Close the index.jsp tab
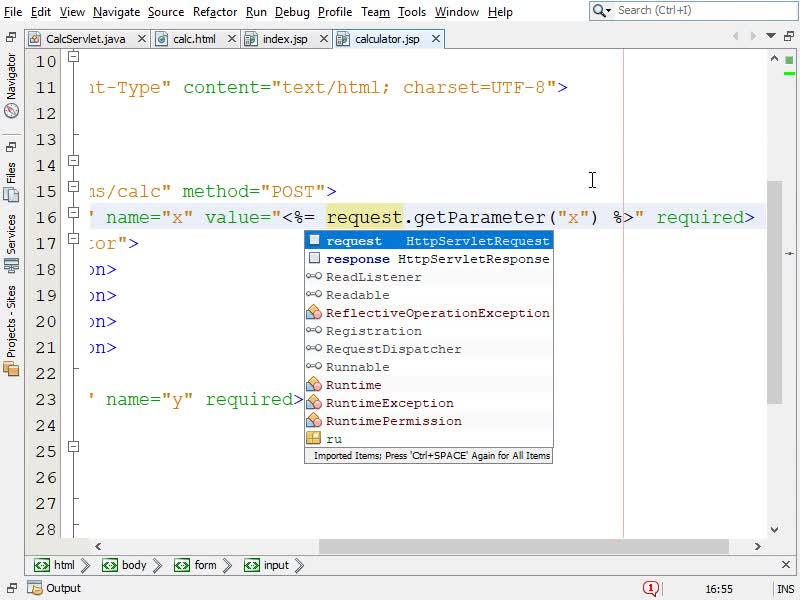Image resolution: width=800 pixels, height=600 pixels. click(323, 39)
